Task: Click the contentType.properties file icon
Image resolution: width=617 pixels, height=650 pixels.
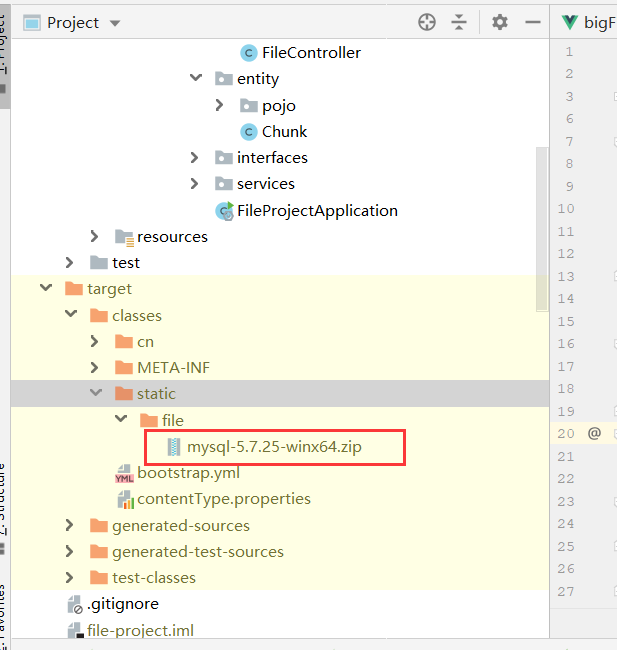Action: click(125, 500)
